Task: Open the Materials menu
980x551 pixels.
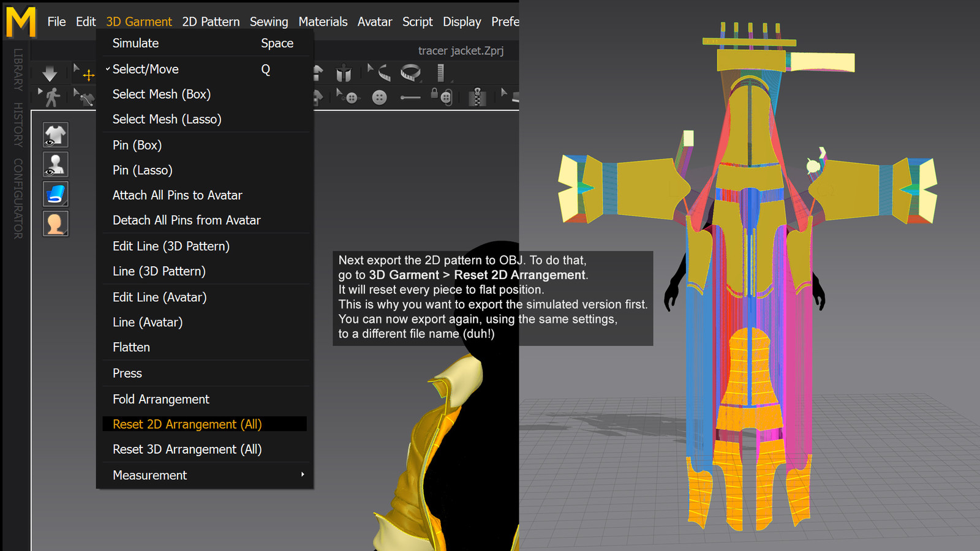Action: [x=323, y=21]
